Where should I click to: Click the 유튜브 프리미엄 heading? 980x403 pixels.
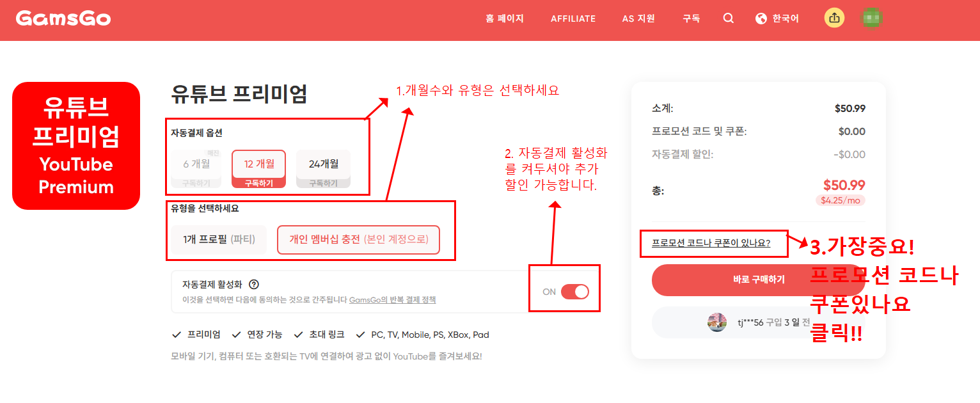point(239,94)
